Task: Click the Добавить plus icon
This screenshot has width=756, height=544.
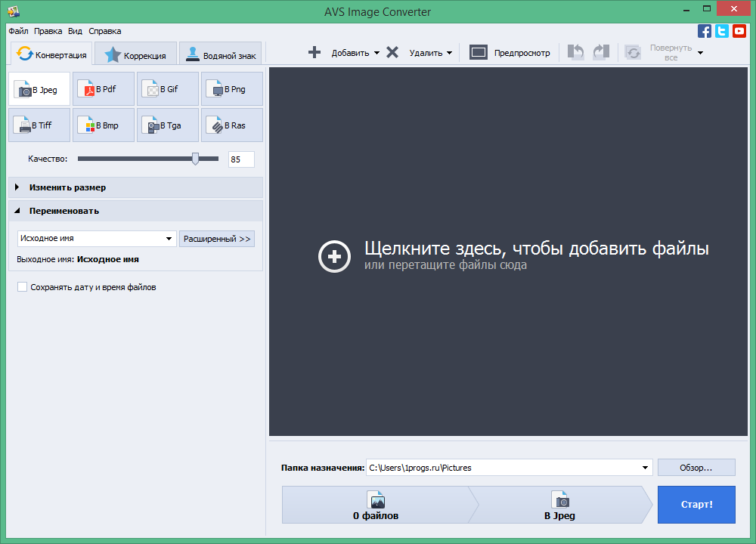Action: [314, 53]
